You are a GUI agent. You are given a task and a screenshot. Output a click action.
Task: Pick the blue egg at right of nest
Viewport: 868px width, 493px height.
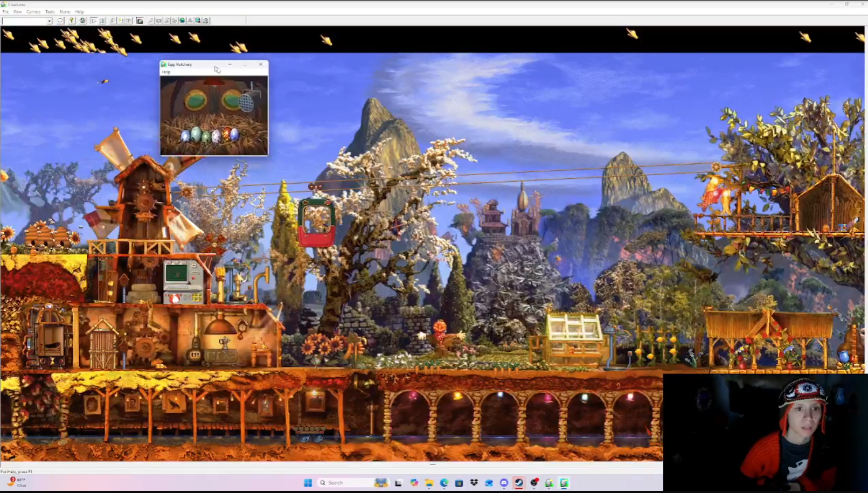(234, 134)
